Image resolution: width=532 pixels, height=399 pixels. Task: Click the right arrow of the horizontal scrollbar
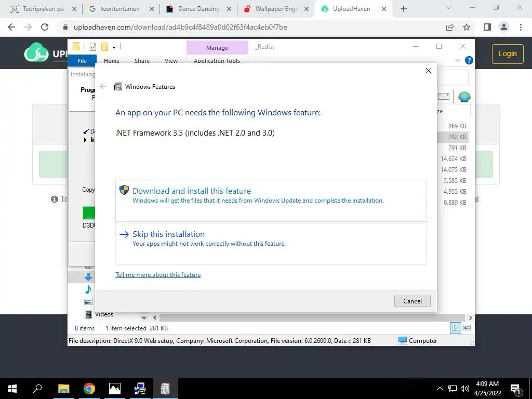coord(470,318)
